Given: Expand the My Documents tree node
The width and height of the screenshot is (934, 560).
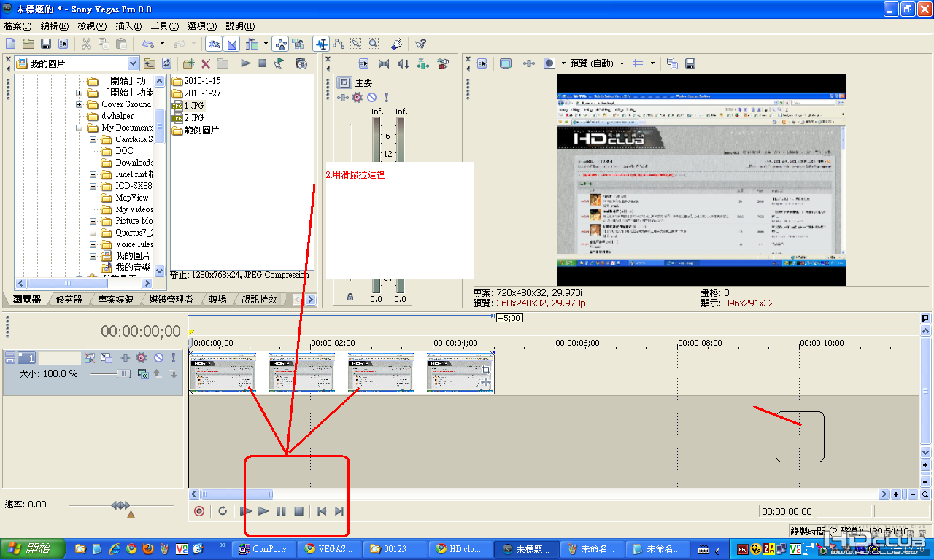Looking at the screenshot, I should point(80,128).
